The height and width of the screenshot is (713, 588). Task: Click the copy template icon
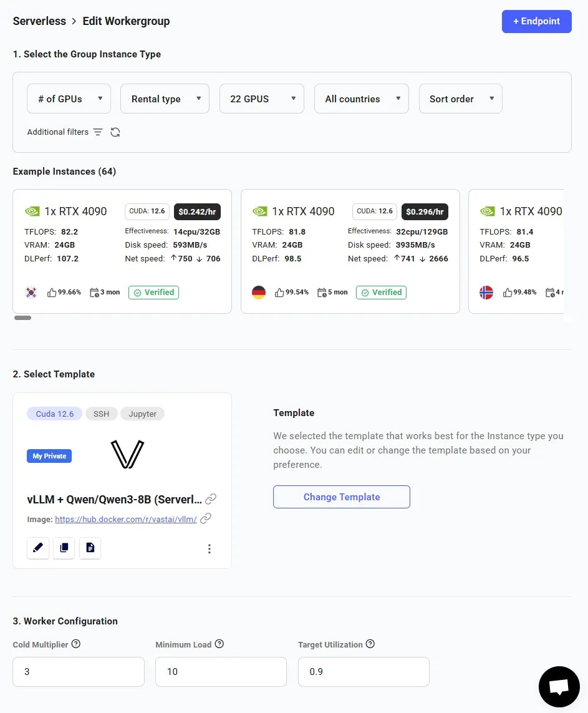[x=64, y=548]
